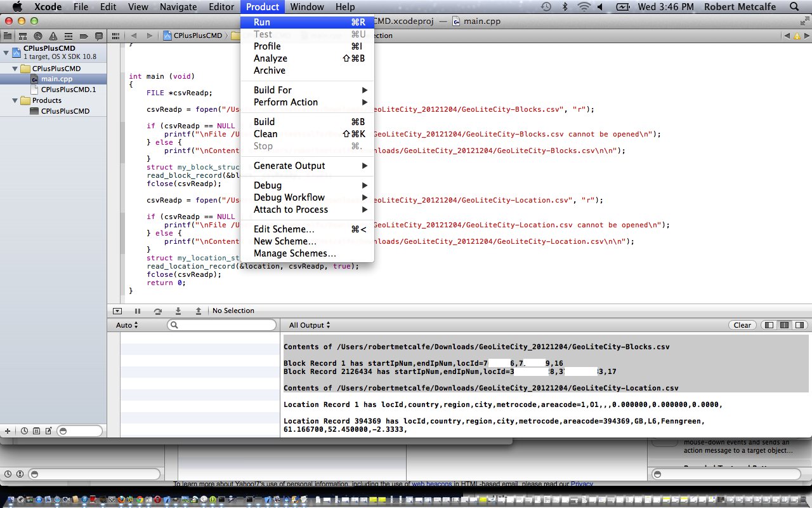The height and width of the screenshot is (508, 812).
Task: Choose Manage Schemes… menu item
Action: 308,253
